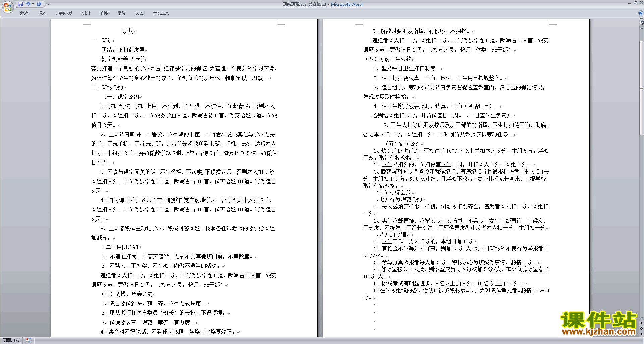Click the macro recording status bar icon
Viewport: 644px width, 344px height.
click(28, 340)
